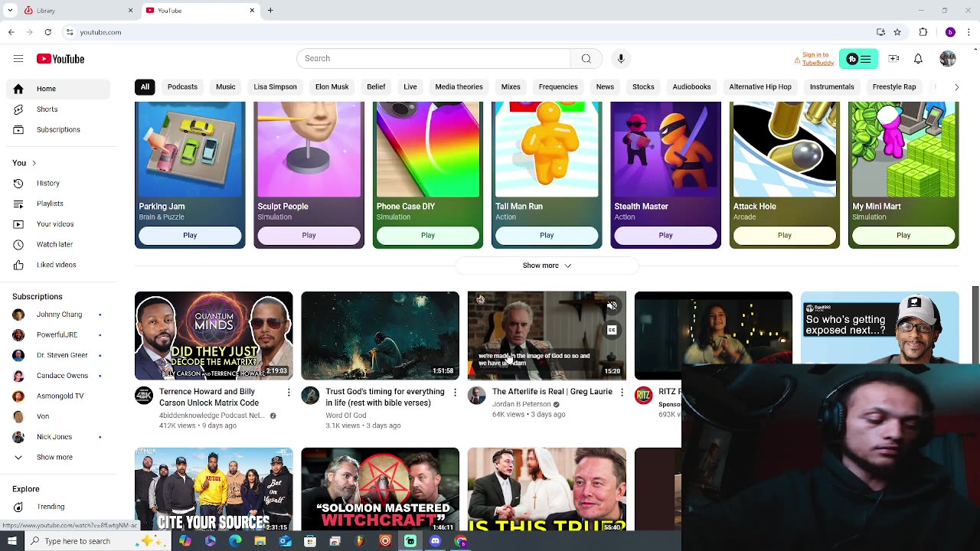This screenshot has width=980, height=551.
Task: Select the Elon Musk filter chip
Action: [x=332, y=87]
